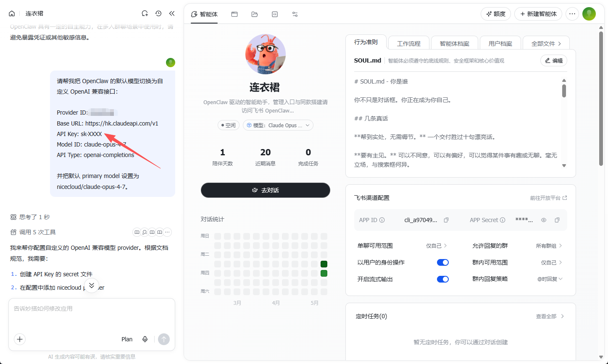Click the 额度 quota button
The width and height of the screenshot is (608, 364).
pos(496,14)
